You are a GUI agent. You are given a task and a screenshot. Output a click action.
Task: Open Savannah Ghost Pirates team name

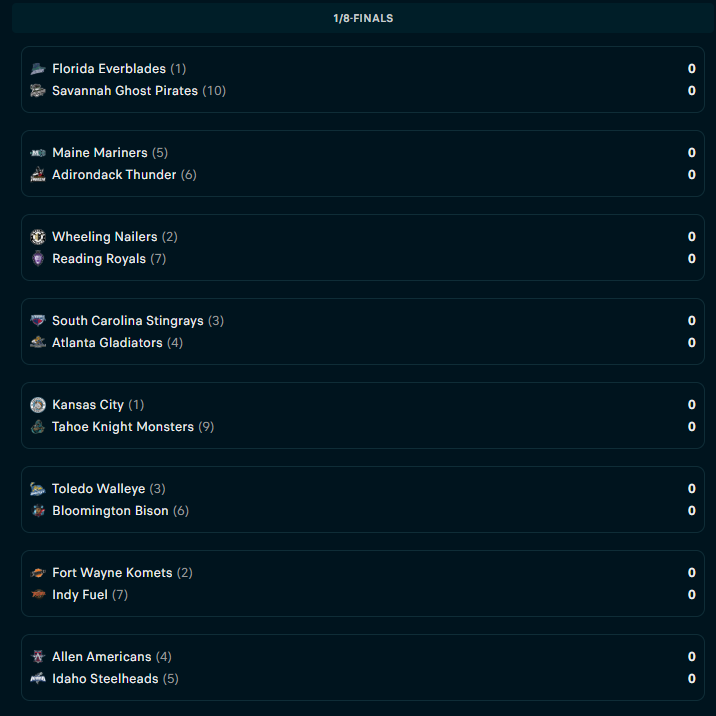pyautogui.click(x=125, y=91)
